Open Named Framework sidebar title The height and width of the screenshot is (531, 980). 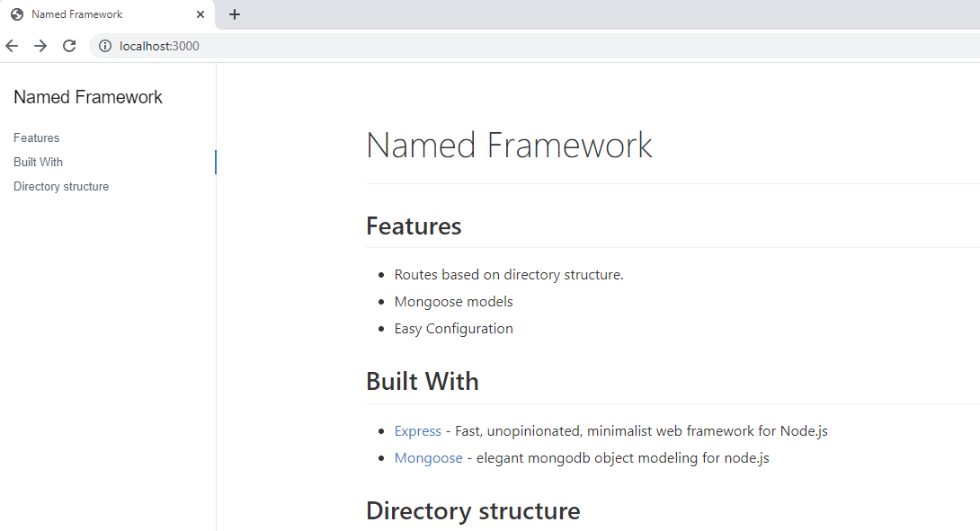[88, 97]
